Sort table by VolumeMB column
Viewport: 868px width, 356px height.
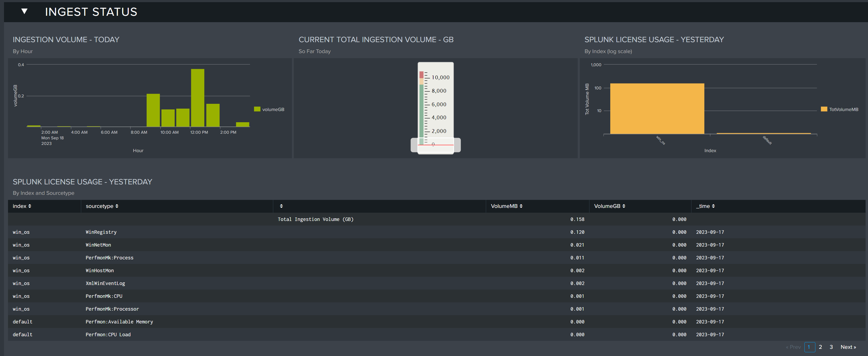click(x=506, y=206)
